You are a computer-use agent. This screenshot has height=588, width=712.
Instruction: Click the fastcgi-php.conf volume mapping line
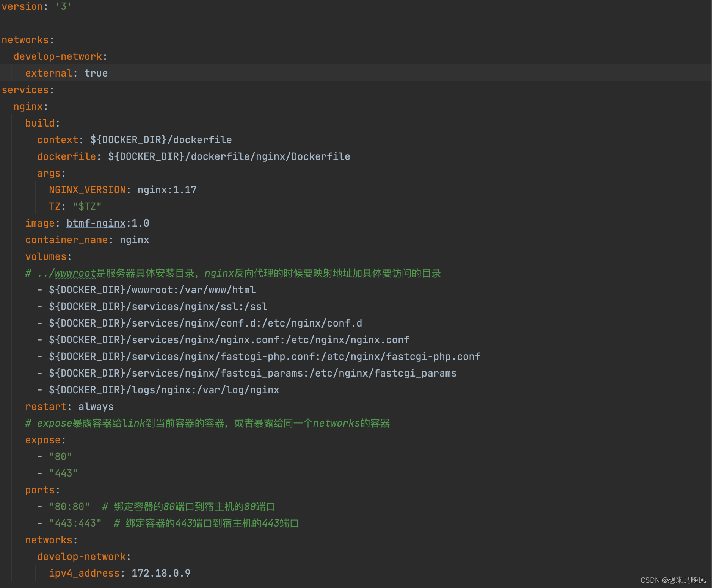(x=265, y=357)
